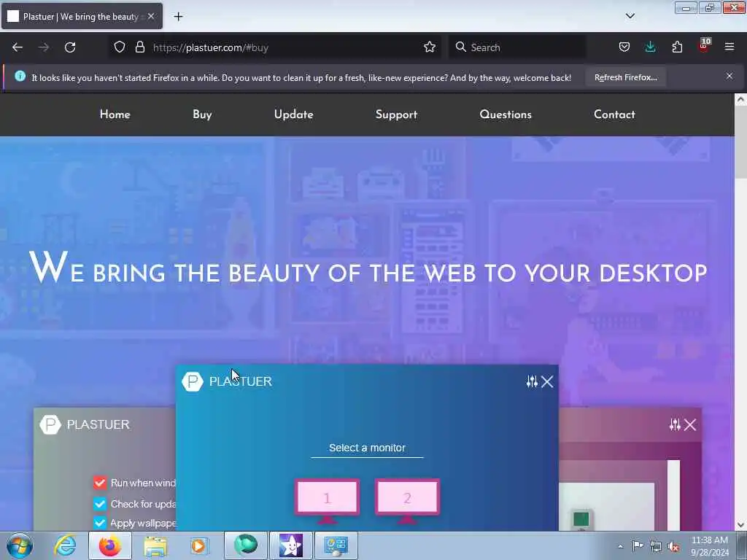Viewport: 747px width, 560px height.
Task: Toggle the Apply wallpaper checkbox
Action: [99, 523]
